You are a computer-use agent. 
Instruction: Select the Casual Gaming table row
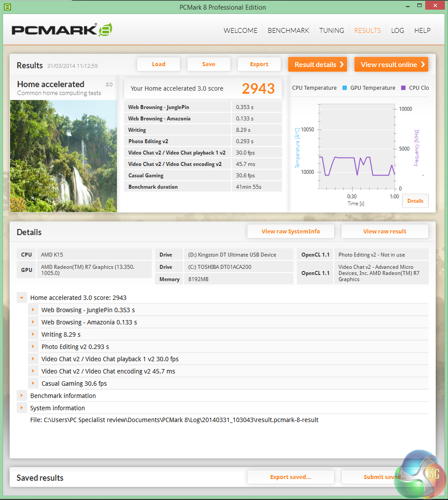[203, 176]
